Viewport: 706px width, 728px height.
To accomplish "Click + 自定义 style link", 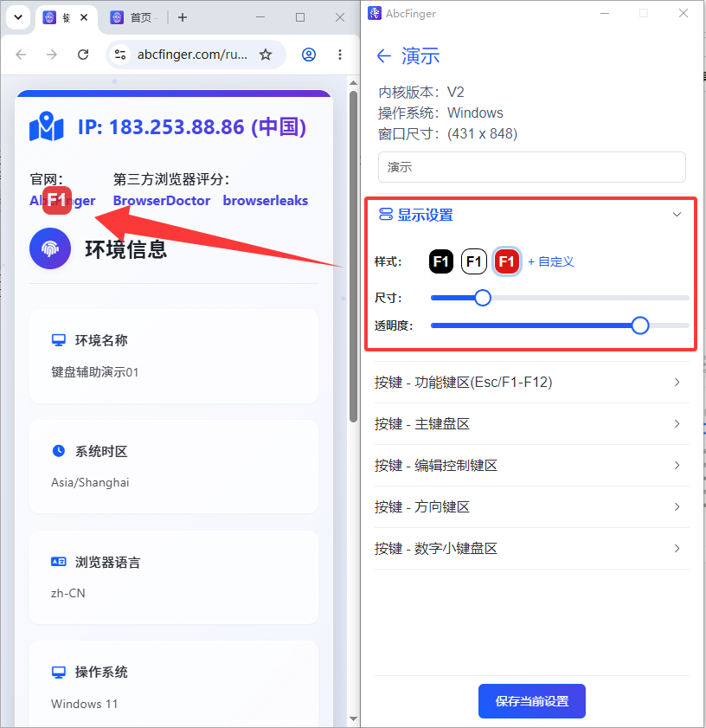I will [x=551, y=262].
